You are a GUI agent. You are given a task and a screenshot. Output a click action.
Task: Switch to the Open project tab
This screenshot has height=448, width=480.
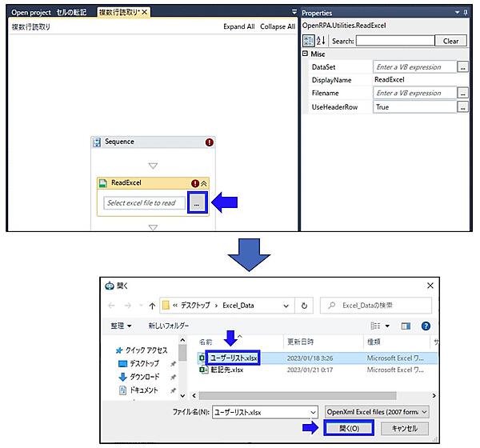[31, 13]
